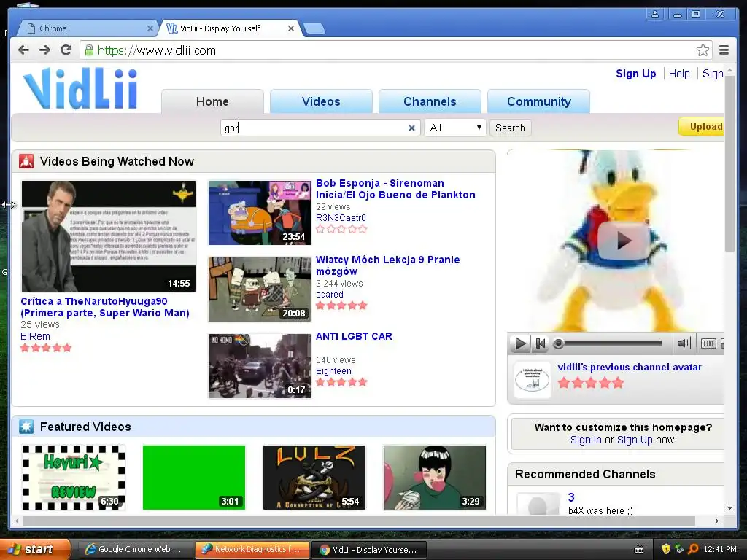Open the Bob Esponja video thumbnail
This screenshot has height=560, width=747.
260,213
